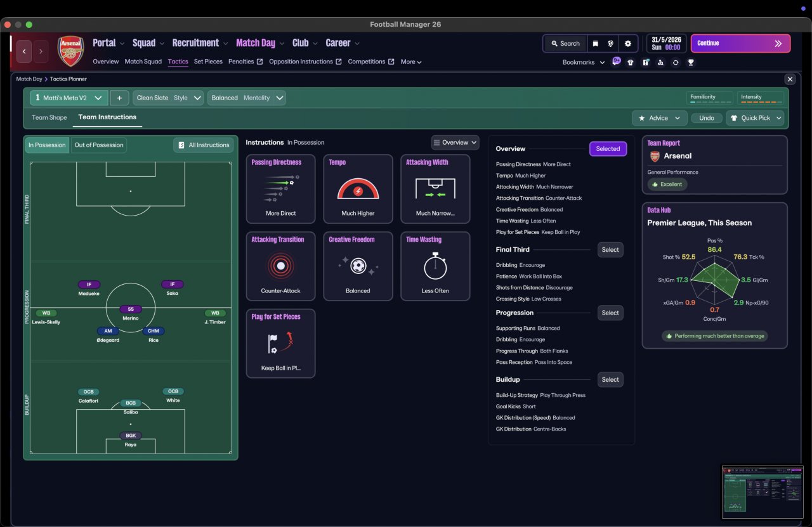Open the Creative Freedom instruction card
The image size is (812, 527).
click(358, 266)
